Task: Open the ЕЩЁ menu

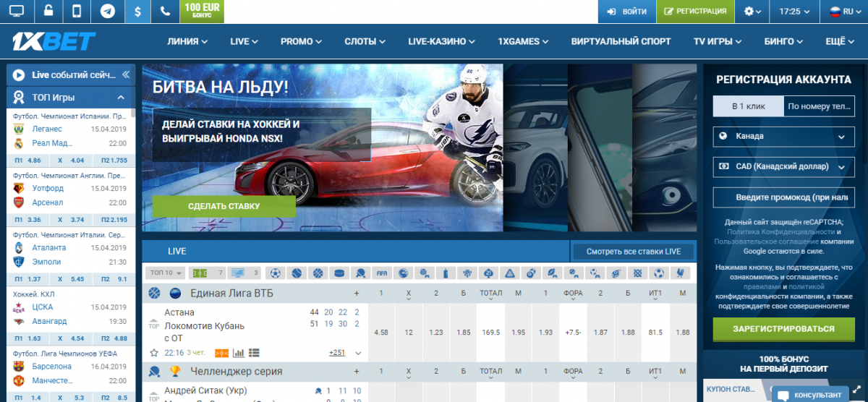Action: point(841,41)
